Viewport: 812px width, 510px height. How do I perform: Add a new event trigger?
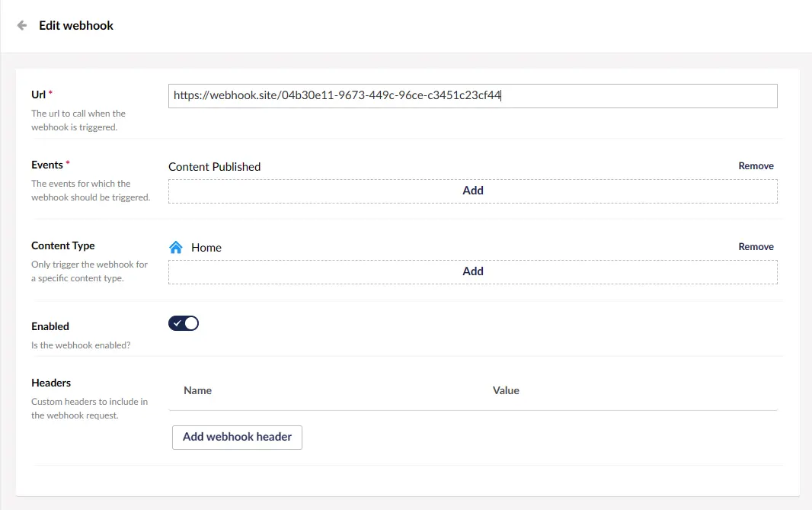[472, 191]
